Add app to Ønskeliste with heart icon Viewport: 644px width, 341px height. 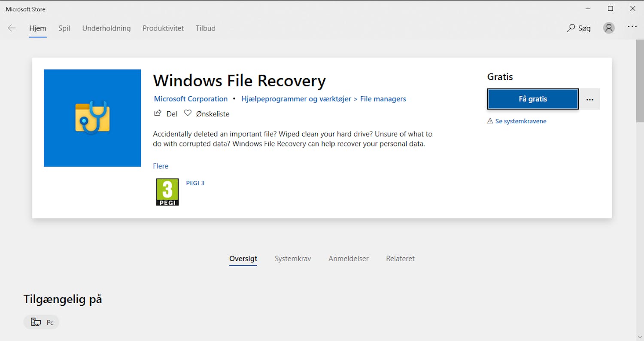point(188,113)
